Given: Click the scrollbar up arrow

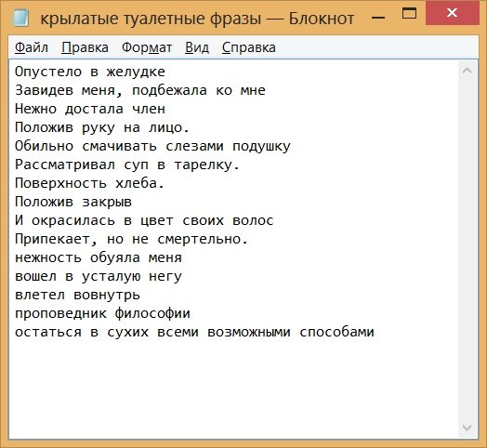Looking at the screenshot, I should [467, 72].
